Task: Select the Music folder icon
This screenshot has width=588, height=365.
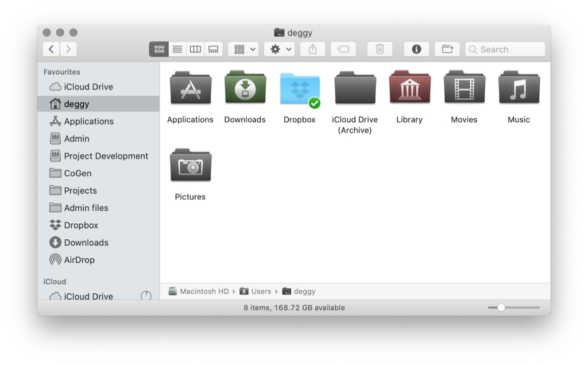Action: [x=519, y=88]
